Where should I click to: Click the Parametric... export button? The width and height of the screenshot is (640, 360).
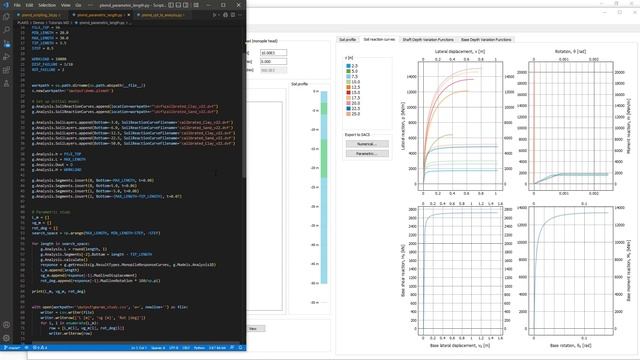[x=367, y=154]
